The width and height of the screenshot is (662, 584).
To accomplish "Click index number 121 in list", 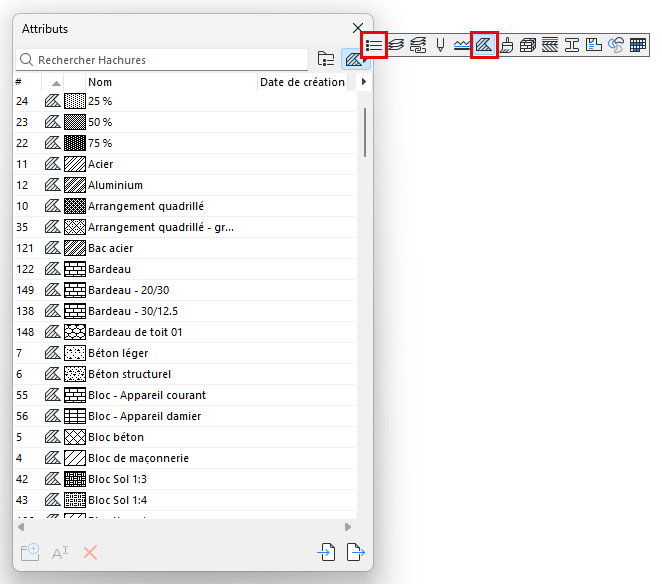I will click(24, 248).
